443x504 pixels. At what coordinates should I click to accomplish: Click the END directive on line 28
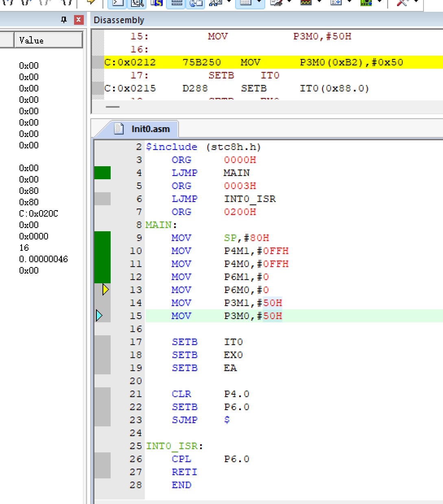click(x=181, y=485)
